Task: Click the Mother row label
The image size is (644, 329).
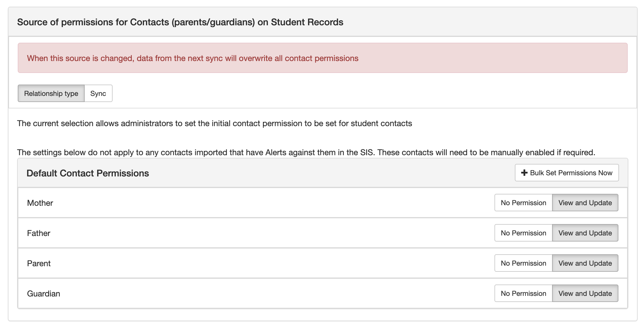Action: (x=40, y=203)
